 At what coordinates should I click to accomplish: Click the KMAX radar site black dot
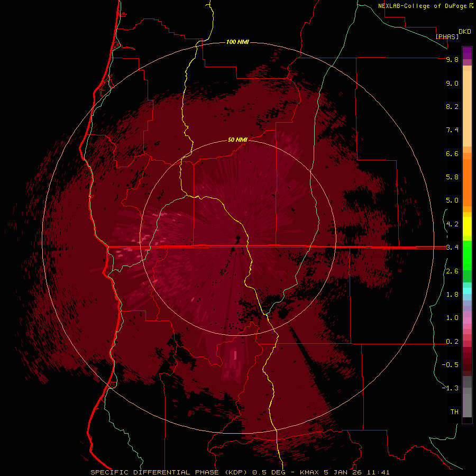pos(238,237)
